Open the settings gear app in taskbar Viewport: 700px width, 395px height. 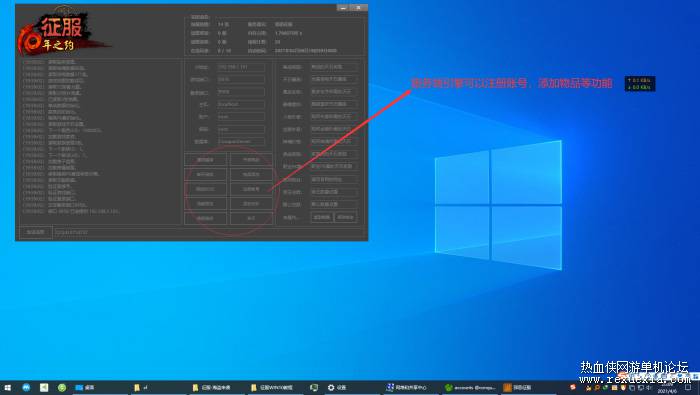(x=337, y=388)
